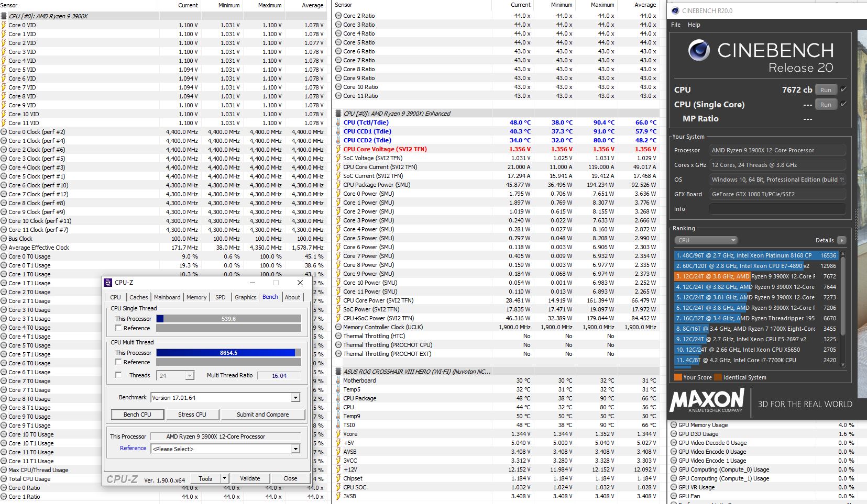
Task: Switch to the CPU tab in CPU-Z
Action: (x=116, y=297)
